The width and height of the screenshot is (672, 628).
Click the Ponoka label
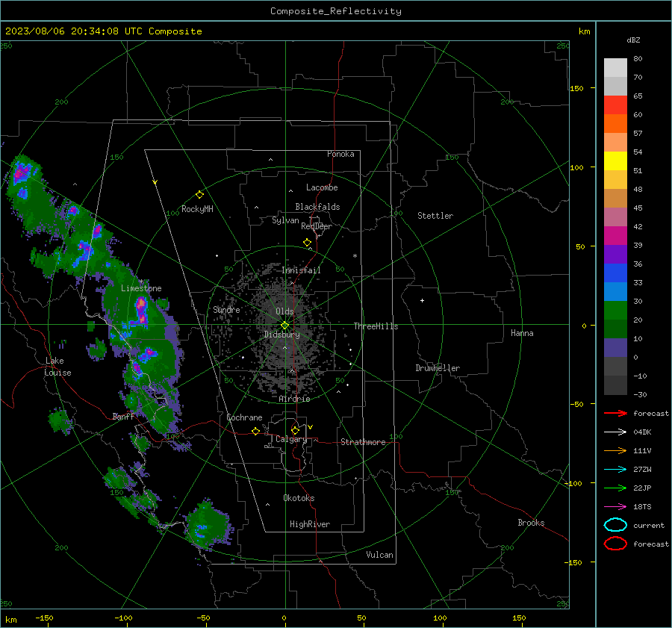click(340, 154)
